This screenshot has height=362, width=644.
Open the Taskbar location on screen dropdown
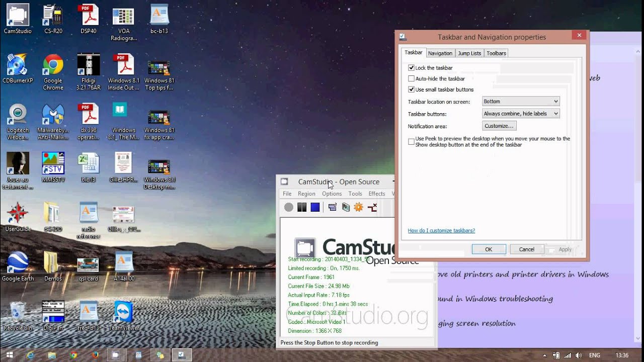(x=521, y=101)
